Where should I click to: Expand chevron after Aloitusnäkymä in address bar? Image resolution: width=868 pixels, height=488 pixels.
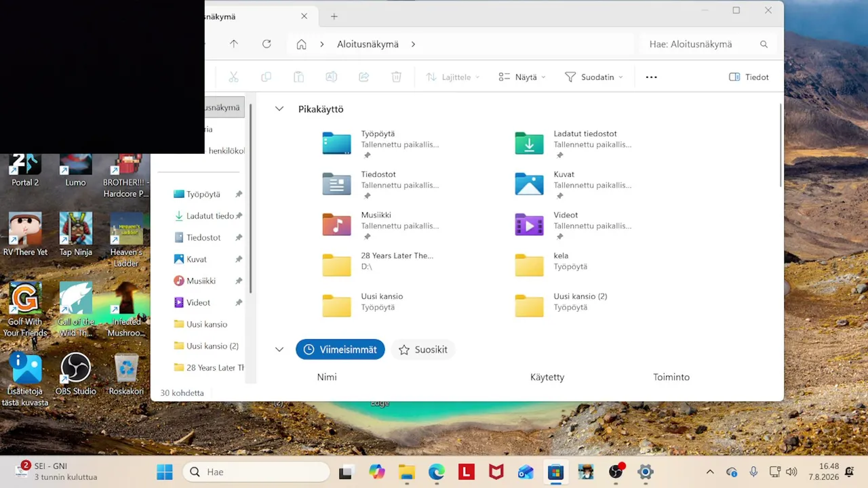click(413, 44)
